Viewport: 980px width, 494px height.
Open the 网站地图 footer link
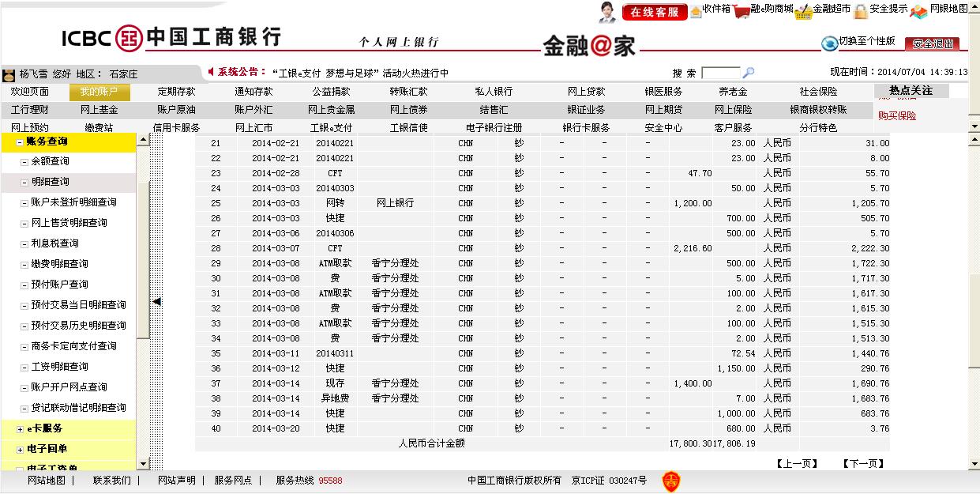click(47, 480)
